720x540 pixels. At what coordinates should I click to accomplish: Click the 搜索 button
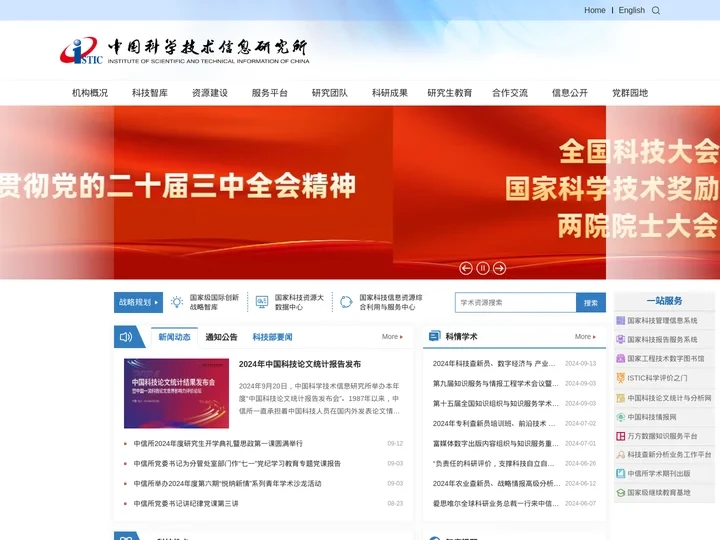click(x=591, y=303)
